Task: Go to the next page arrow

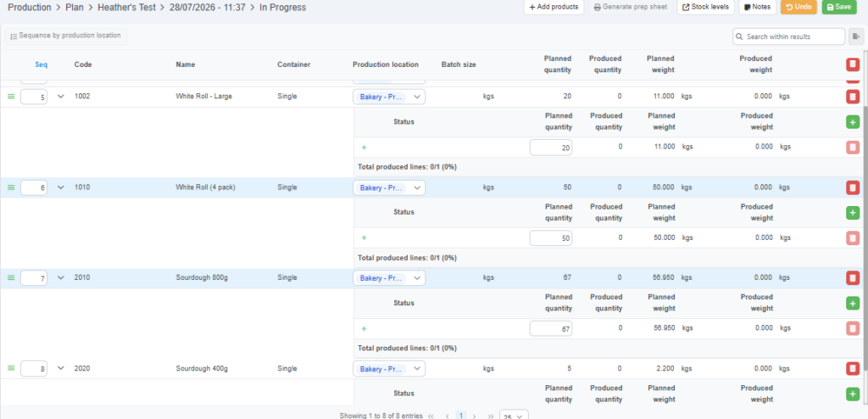Action: point(474,416)
